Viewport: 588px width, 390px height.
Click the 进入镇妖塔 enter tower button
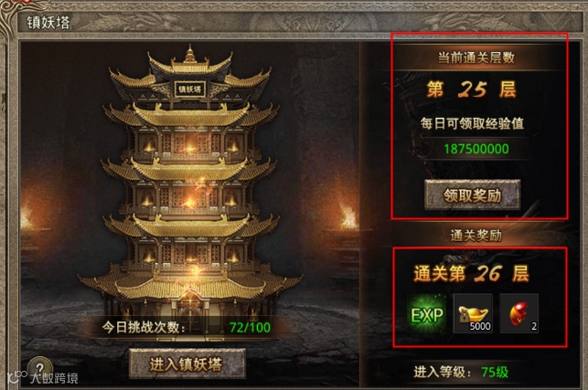point(187,364)
